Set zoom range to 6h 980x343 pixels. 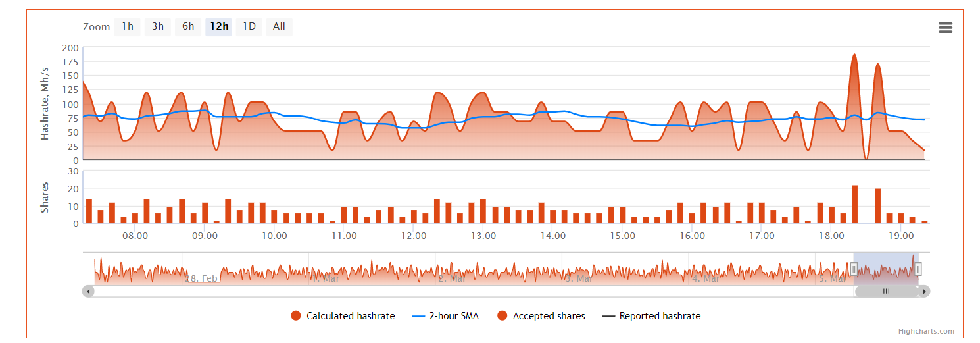coord(188,27)
